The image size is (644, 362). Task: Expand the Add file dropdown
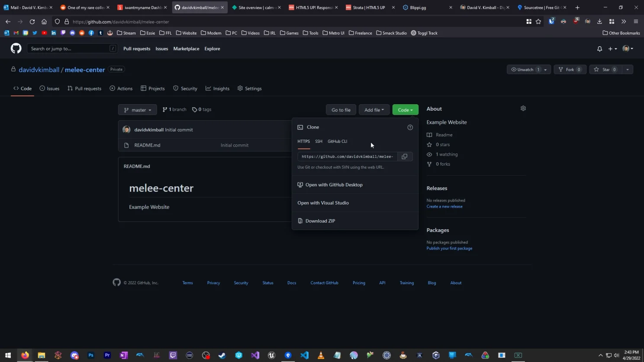click(374, 109)
